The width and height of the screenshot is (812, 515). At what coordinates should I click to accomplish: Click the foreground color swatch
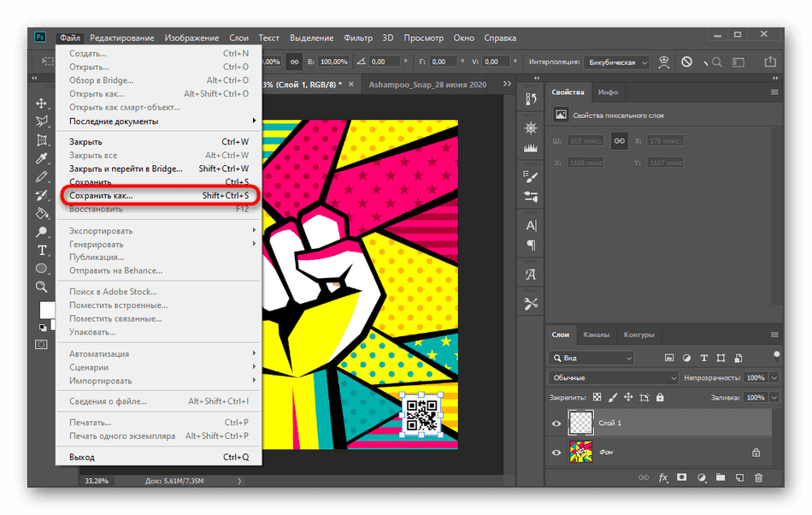(x=47, y=310)
